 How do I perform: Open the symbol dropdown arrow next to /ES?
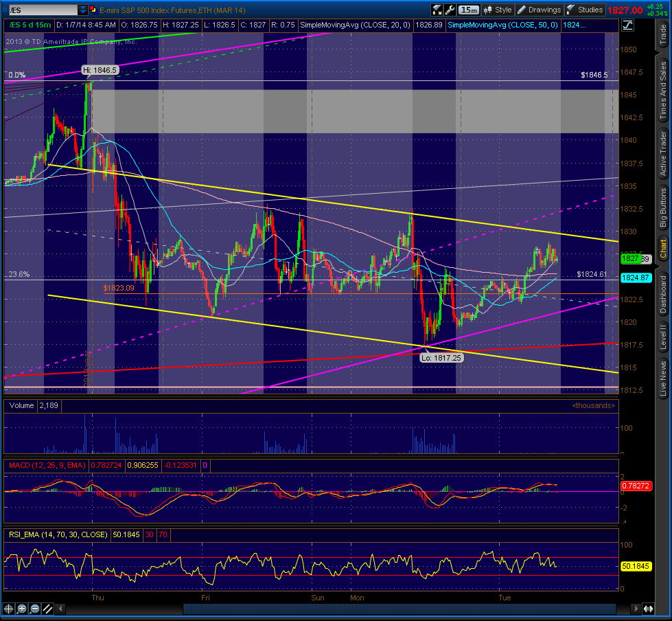(82, 10)
